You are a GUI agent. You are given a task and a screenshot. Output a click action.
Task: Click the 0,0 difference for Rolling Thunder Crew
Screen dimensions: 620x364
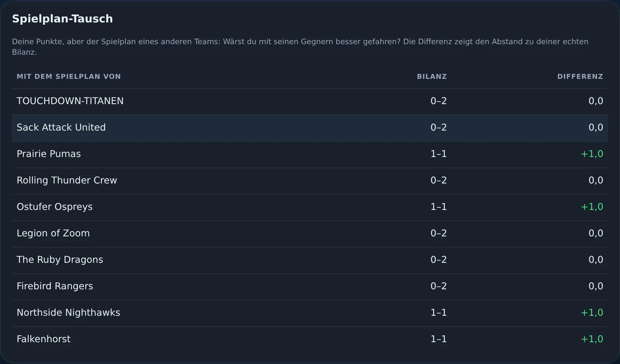pos(596,180)
